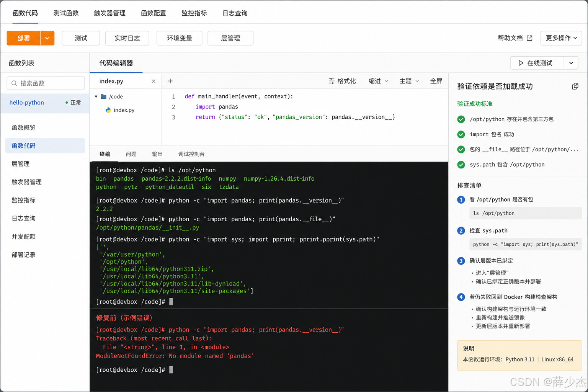Add a new file with plus icon

pyautogui.click(x=170, y=81)
